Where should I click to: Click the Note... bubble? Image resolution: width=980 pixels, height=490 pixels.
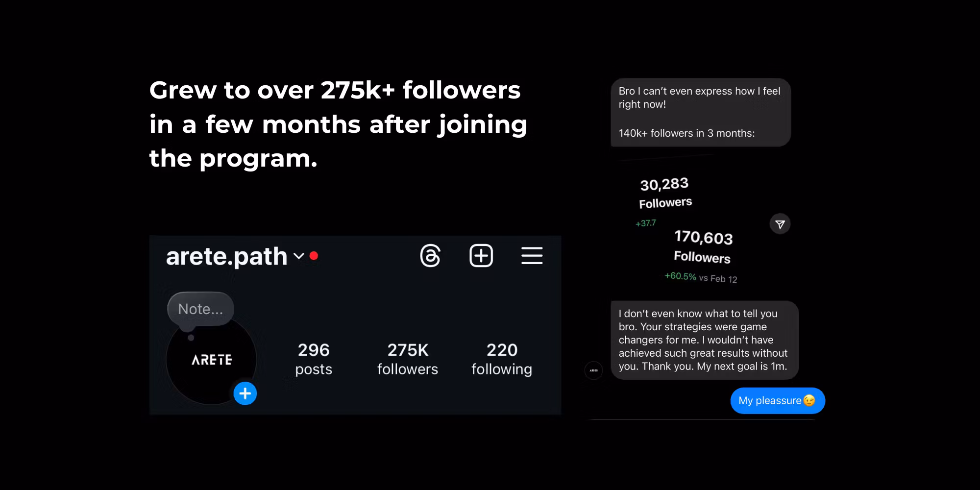pyautogui.click(x=200, y=309)
